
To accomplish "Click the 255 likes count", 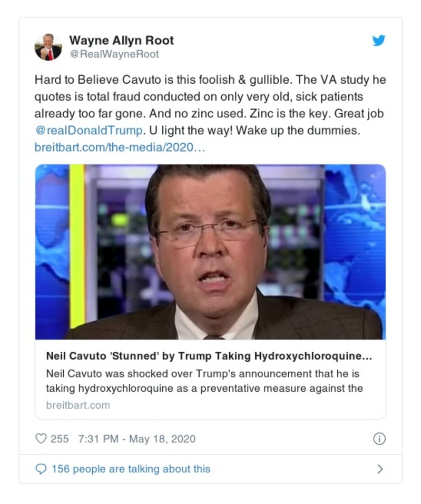I will (x=60, y=438).
